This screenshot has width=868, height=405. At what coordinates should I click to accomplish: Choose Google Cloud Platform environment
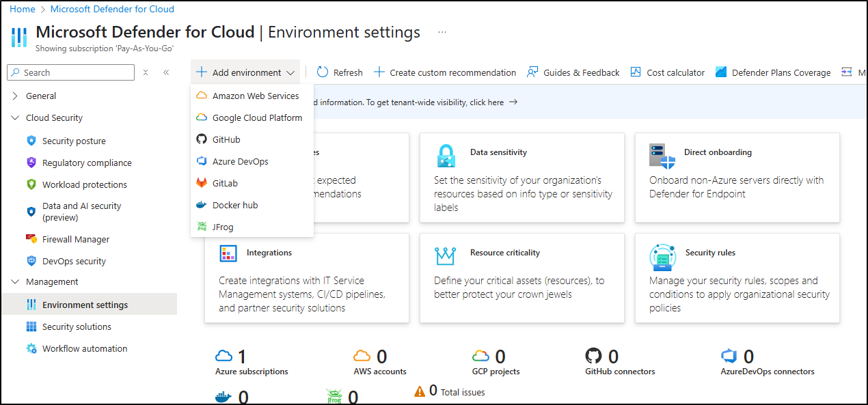pyautogui.click(x=252, y=117)
